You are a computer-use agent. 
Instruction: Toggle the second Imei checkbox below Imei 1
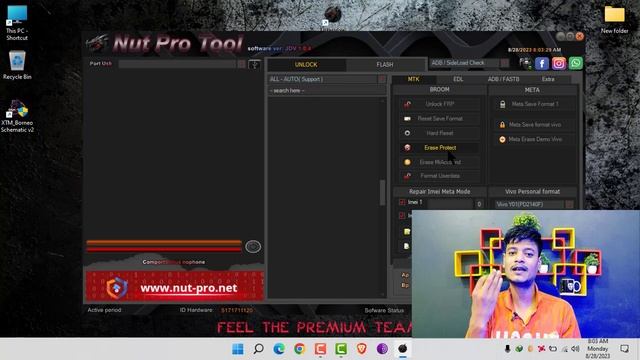[x=402, y=215]
